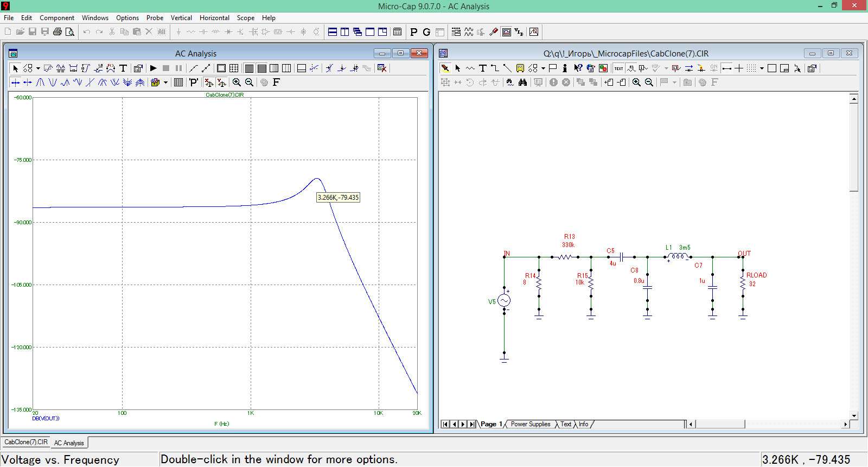Click the zoom in magnifier in AC Analysis toolbar
The width and height of the screenshot is (868, 467).
[237, 83]
